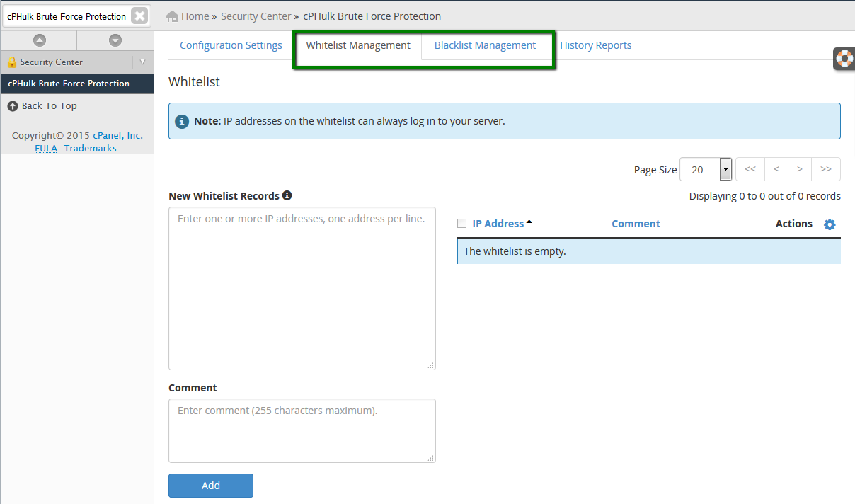The width and height of the screenshot is (855, 504).
Task: Toggle the select-all checkbox beside IP Address
Action: point(462,224)
